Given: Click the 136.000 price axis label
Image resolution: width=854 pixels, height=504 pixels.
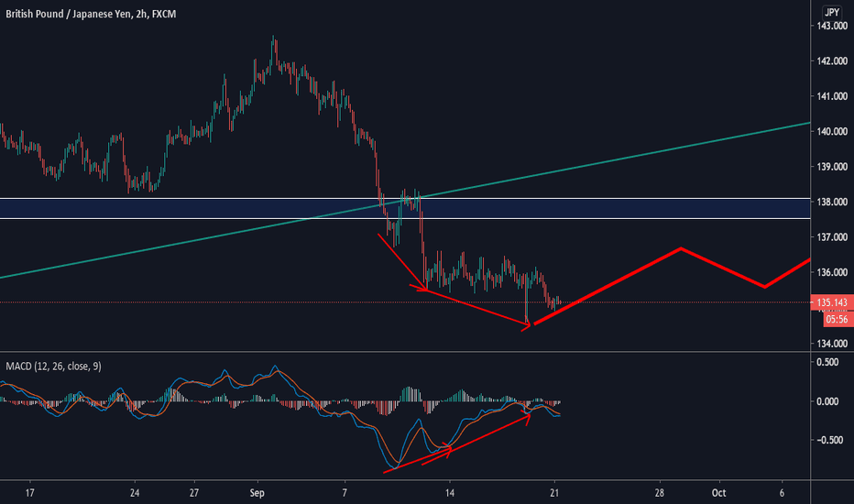Looking at the screenshot, I should tap(832, 272).
